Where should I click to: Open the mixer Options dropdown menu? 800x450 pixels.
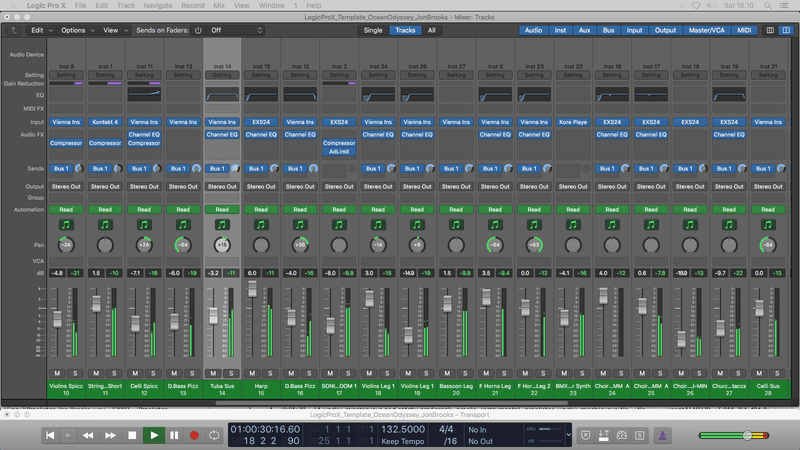point(78,30)
